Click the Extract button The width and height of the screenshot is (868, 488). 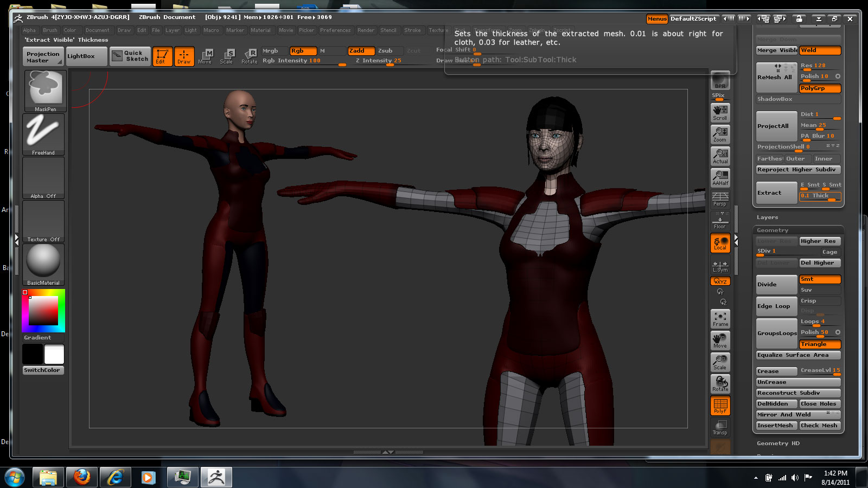pyautogui.click(x=776, y=192)
